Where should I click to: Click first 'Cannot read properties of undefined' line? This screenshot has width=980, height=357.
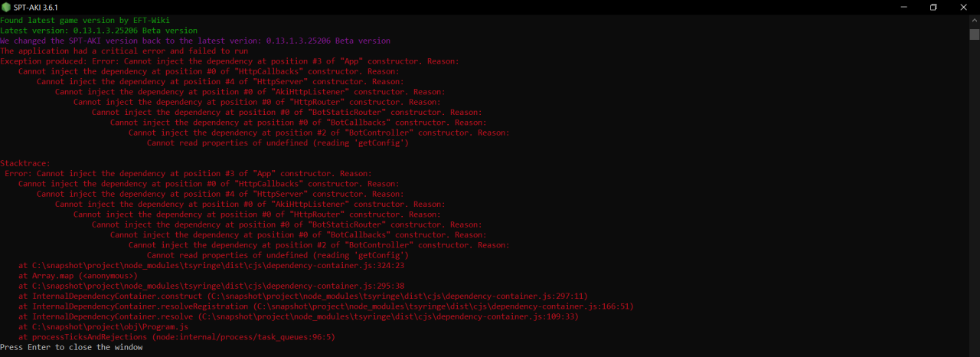(x=278, y=142)
